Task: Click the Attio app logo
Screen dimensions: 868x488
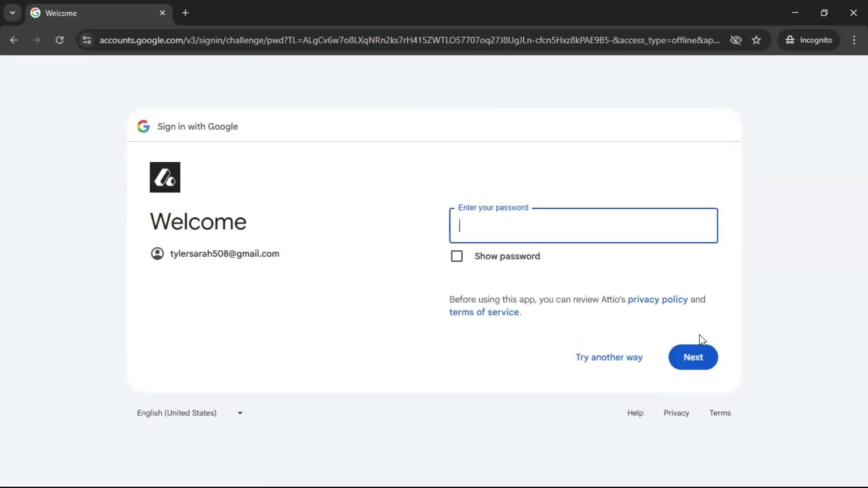Action: click(x=165, y=177)
